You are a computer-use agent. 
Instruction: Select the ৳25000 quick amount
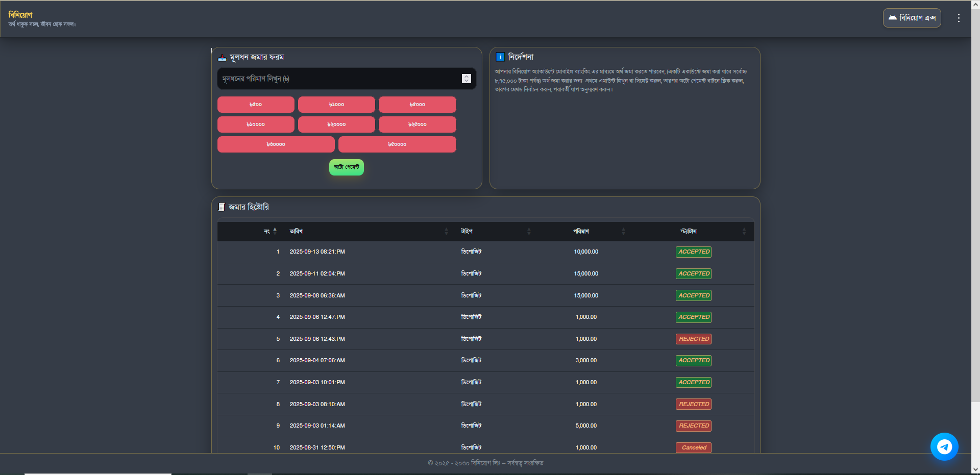(x=417, y=124)
